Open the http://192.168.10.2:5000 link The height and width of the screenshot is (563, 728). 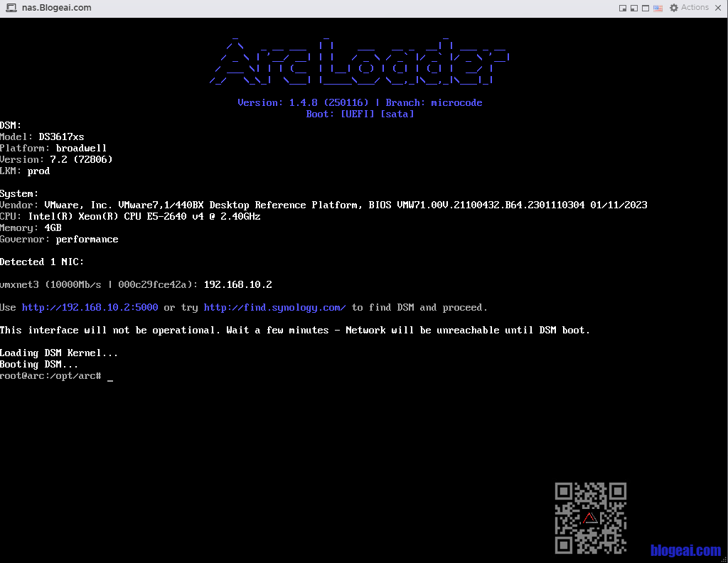[x=90, y=308]
